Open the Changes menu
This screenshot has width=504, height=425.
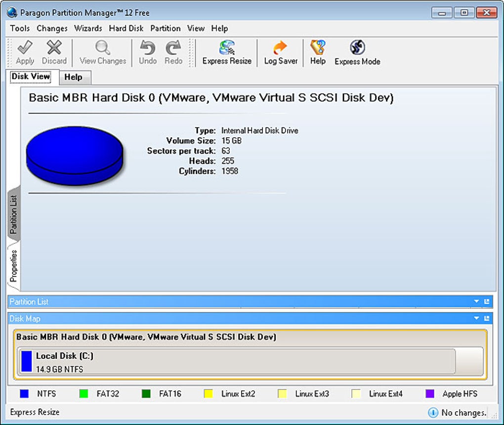(x=52, y=28)
